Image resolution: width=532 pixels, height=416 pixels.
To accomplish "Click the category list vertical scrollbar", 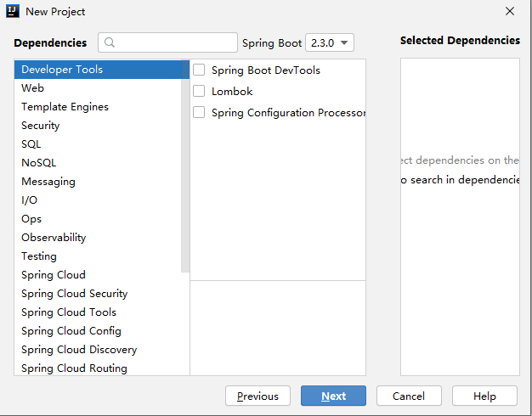I will point(185,170).
